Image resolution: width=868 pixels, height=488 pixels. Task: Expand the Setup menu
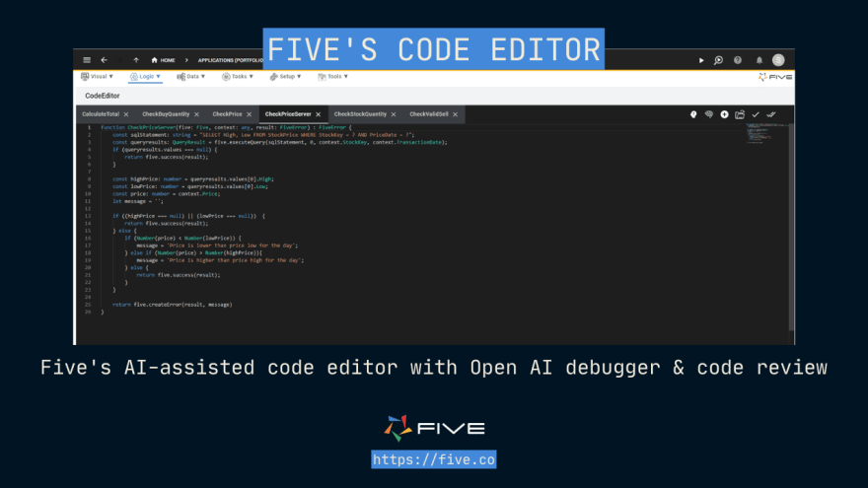point(285,76)
